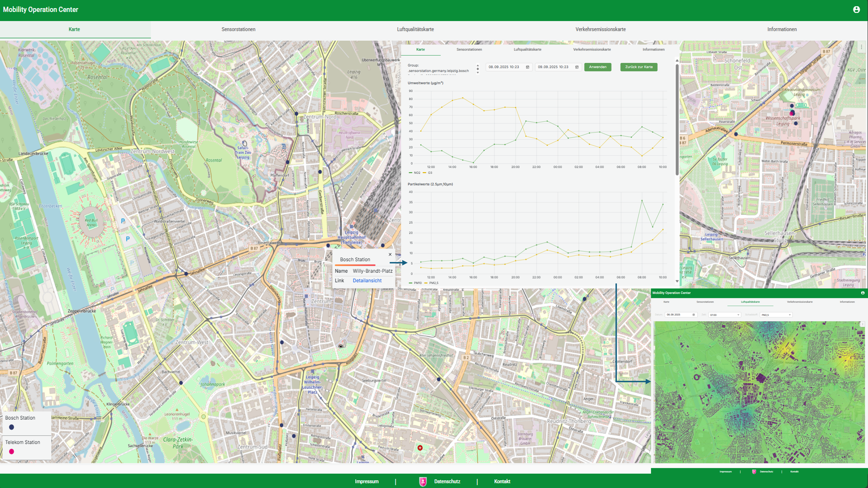The height and width of the screenshot is (488, 868).
Task: Click calendar icon in 08.09.2025 10:23 field
Action: pos(528,67)
